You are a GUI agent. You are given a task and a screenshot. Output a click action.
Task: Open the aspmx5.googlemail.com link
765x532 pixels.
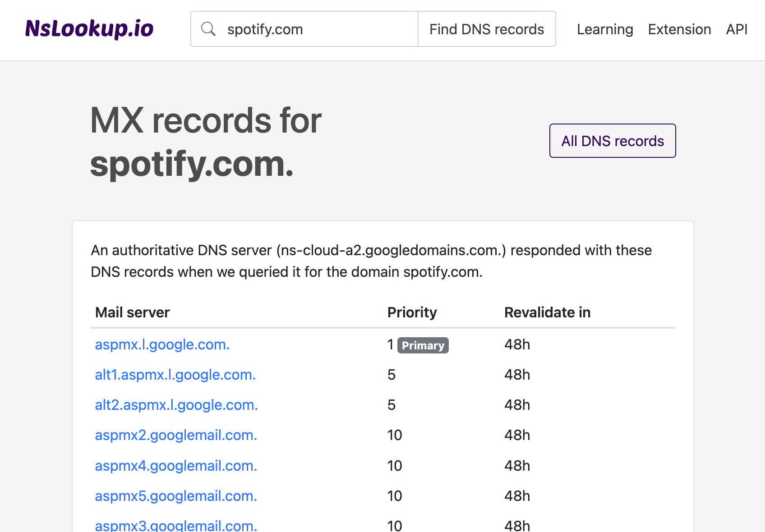point(175,495)
